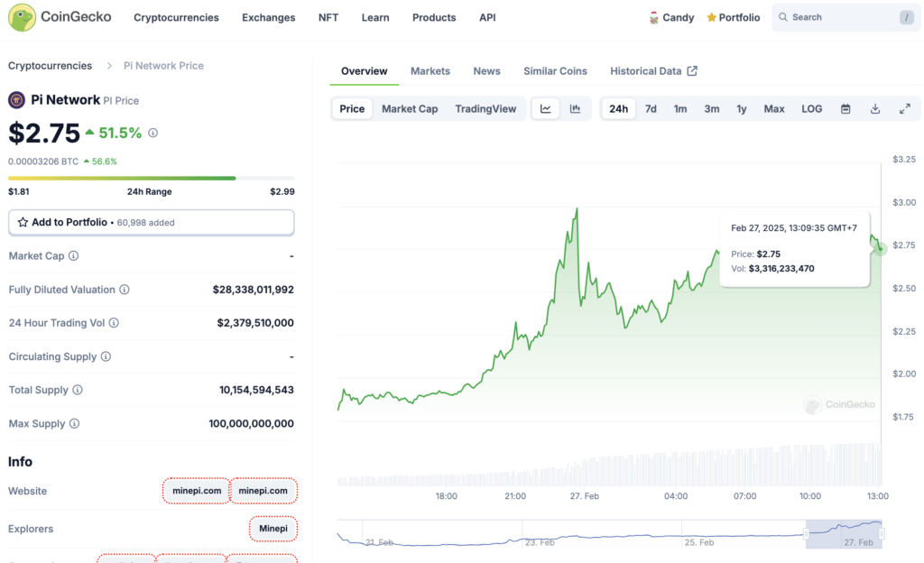
Task: Click the 10,154,594,543 total supply value
Action: pyautogui.click(x=256, y=390)
